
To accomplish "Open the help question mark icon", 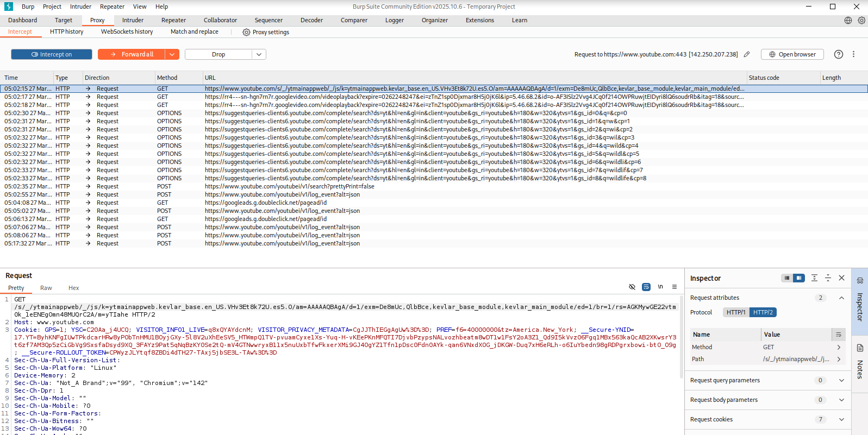I will (x=839, y=54).
